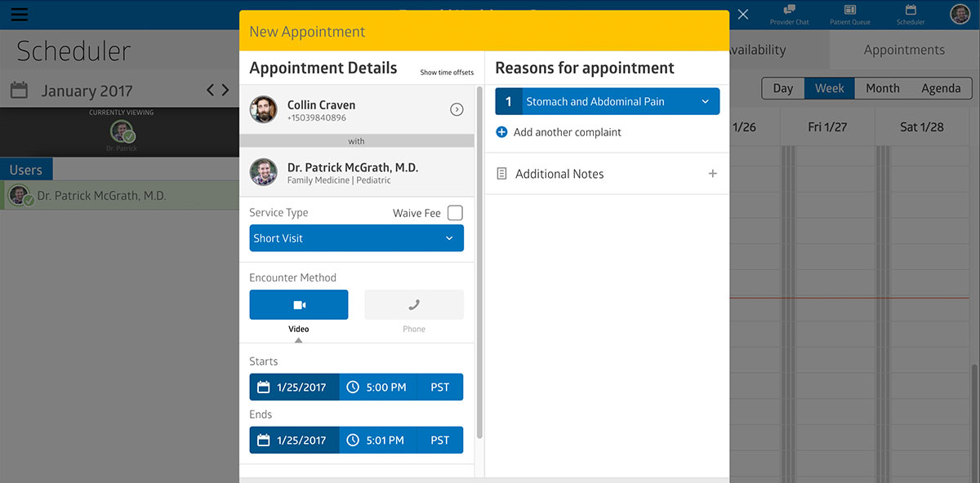Viewport: 980px width, 483px height.
Task: Select Video encounter method
Action: click(x=299, y=305)
